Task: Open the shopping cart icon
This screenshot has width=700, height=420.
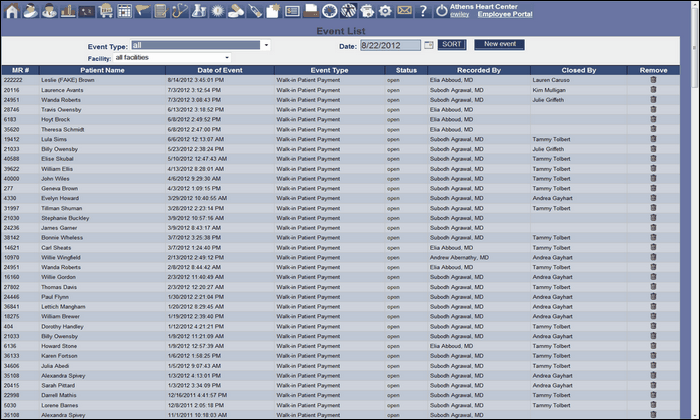Action: (x=105, y=11)
